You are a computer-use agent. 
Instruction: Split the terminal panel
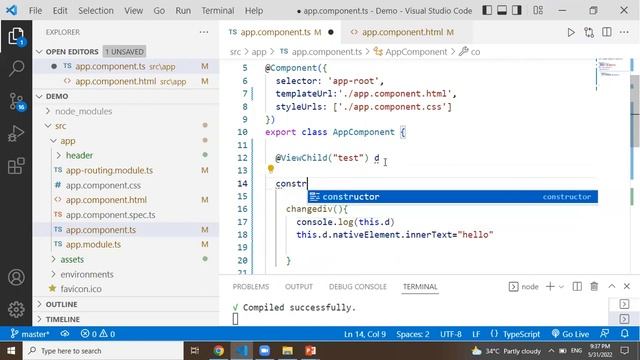(577, 287)
